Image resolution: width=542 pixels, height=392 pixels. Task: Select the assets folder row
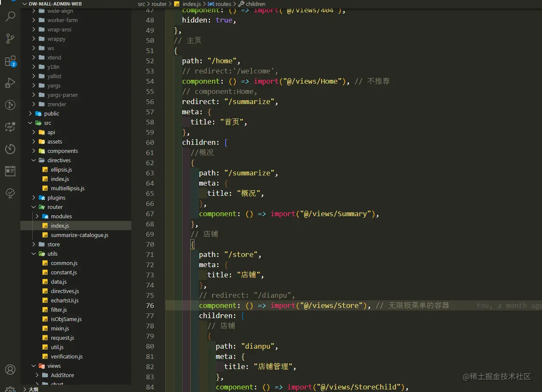point(76,141)
